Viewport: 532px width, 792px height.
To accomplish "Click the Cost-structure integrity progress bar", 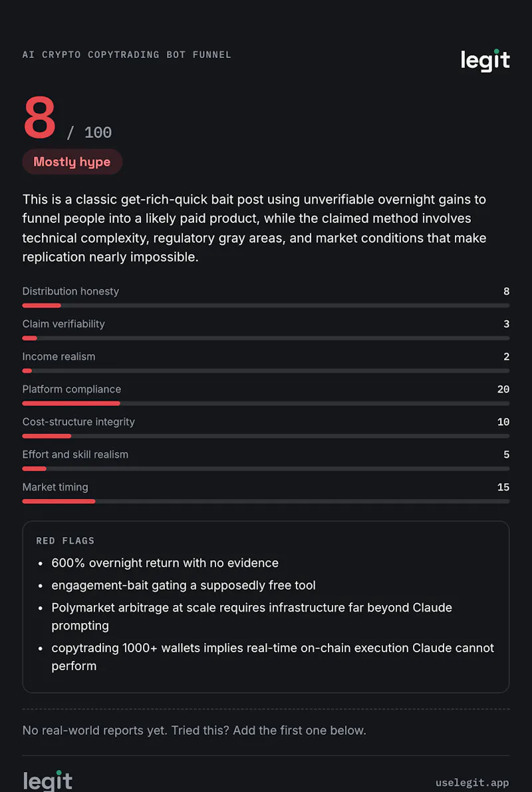I will point(266,436).
